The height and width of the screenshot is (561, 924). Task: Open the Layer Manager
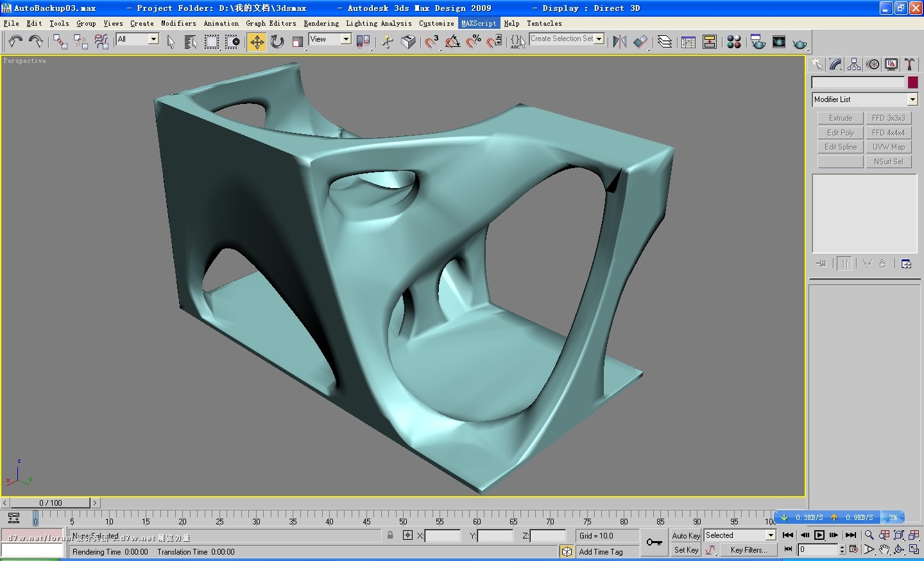tap(665, 42)
